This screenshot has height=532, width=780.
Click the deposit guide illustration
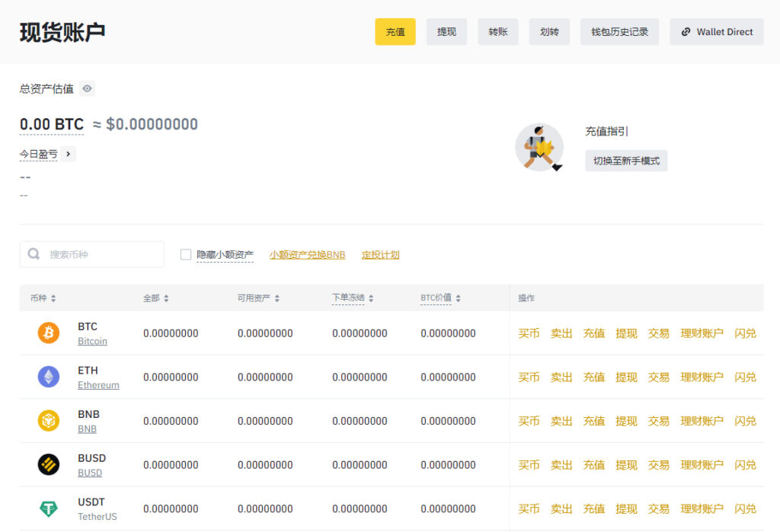(x=539, y=148)
